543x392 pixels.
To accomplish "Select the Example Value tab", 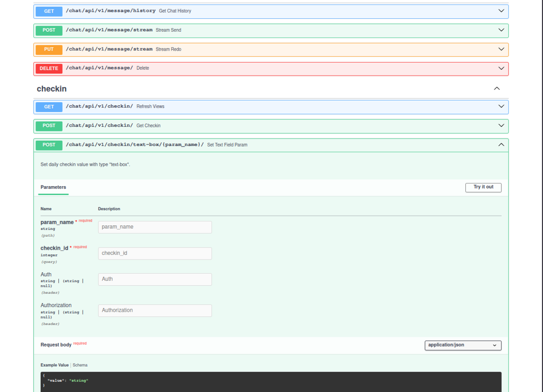I will (54, 365).
